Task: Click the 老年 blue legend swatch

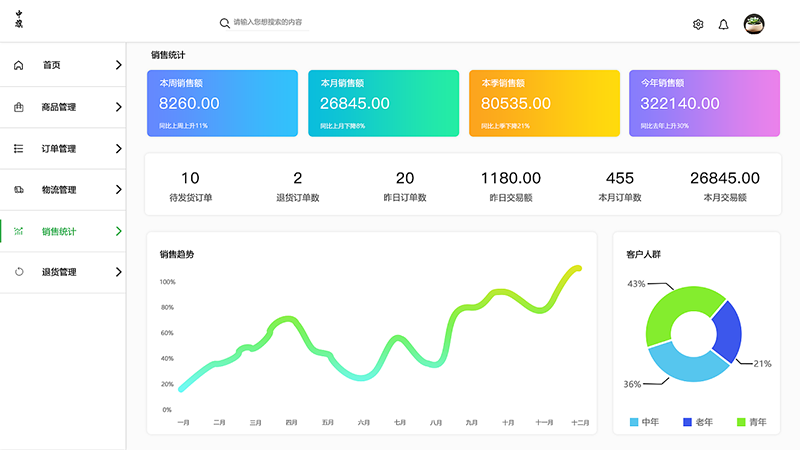Action: 688,422
